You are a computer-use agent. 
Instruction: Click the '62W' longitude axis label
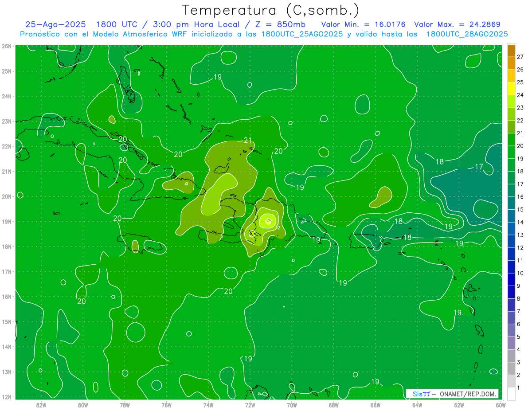pos(459,405)
